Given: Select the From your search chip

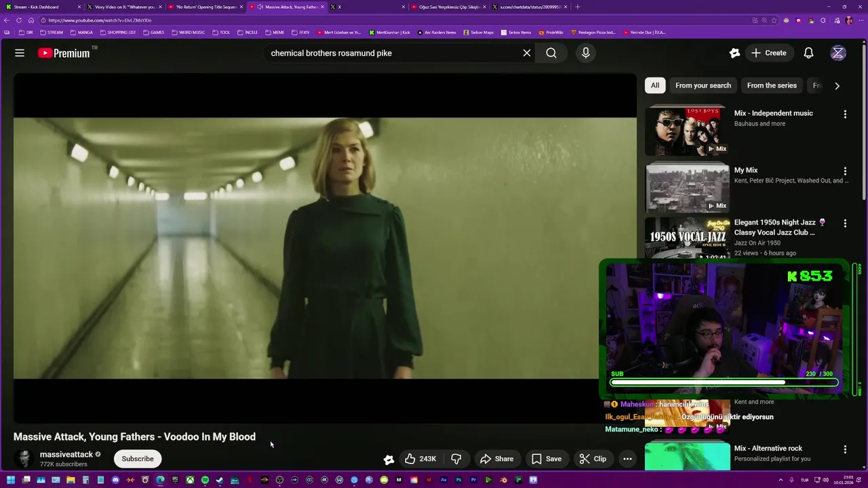Looking at the screenshot, I should pos(703,85).
